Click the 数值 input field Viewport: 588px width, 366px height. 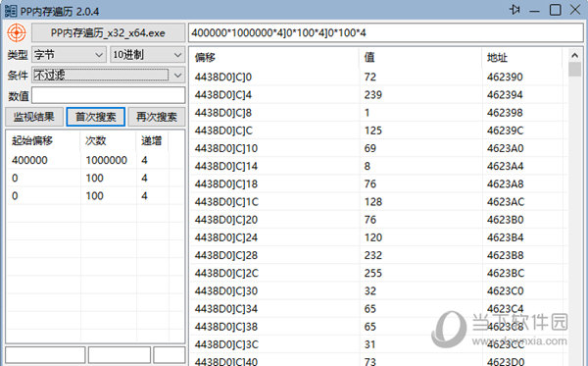click(x=109, y=96)
